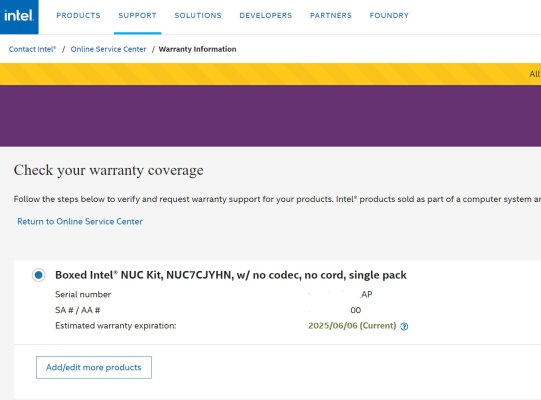Open the Solutions menu

pyautogui.click(x=198, y=16)
